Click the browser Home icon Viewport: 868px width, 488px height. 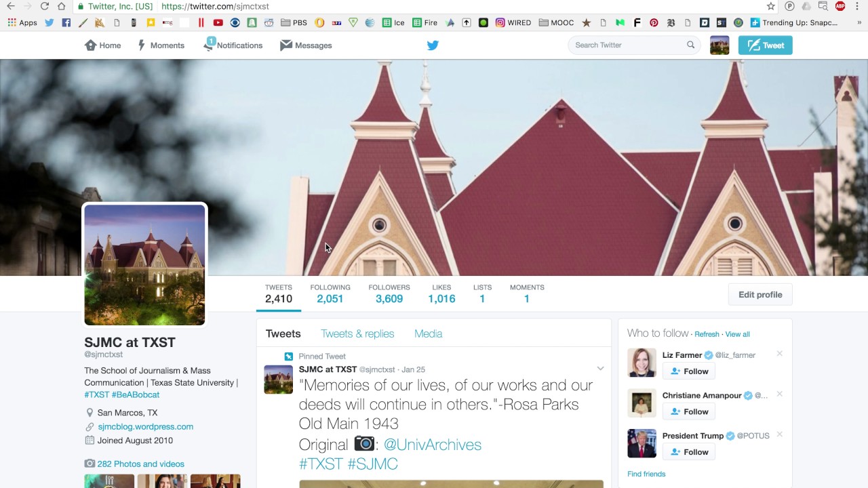[61, 6]
